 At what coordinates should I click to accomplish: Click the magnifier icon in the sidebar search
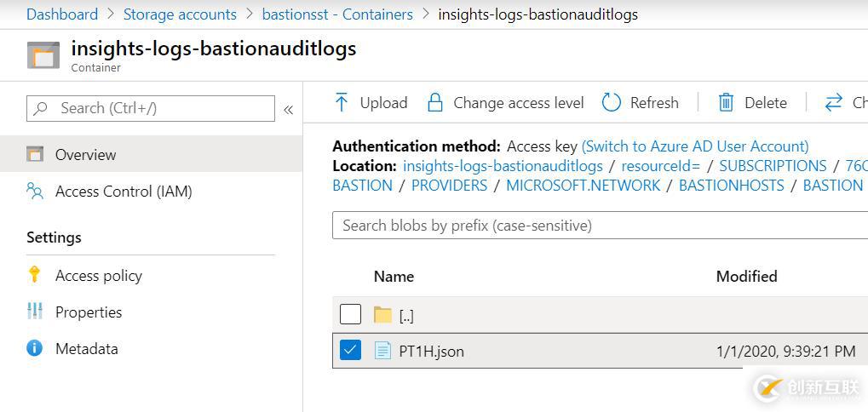[40, 108]
